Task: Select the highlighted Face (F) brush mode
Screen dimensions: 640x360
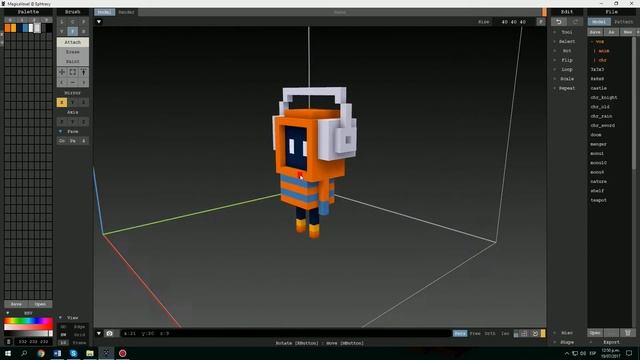Action: [73, 31]
